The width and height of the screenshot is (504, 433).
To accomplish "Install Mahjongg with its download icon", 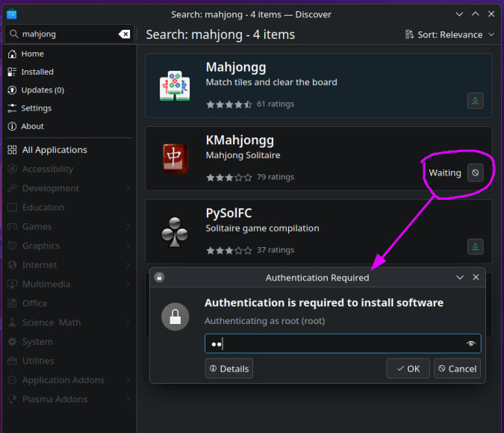I will click(475, 101).
